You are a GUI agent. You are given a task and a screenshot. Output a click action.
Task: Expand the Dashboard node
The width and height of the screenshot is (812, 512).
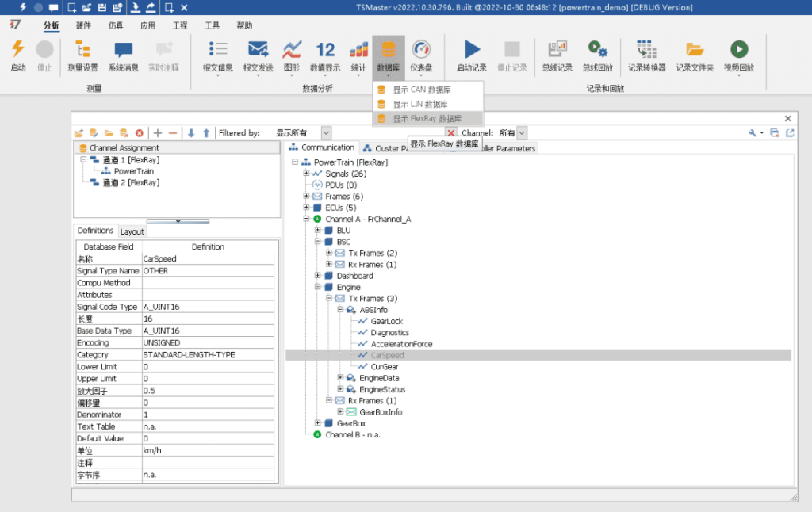click(x=317, y=276)
